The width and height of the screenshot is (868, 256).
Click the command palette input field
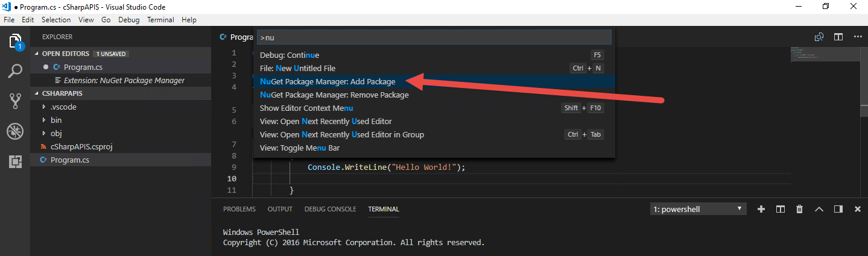(x=434, y=37)
